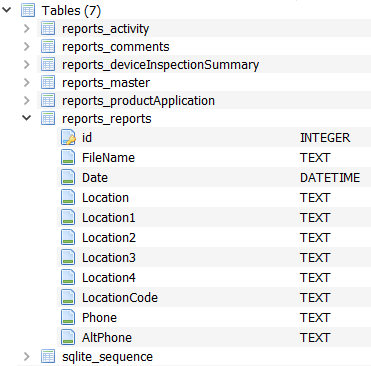Expand the reports_activity table
The width and height of the screenshot is (371, 366).
click(x=27, y=29)
